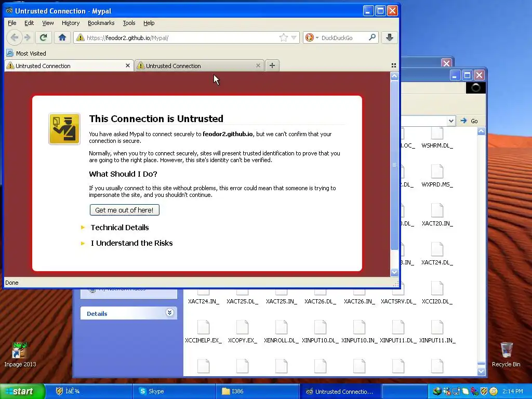Click the WSHRM.DL_ file icon in Explorer

tap(437, 134)
